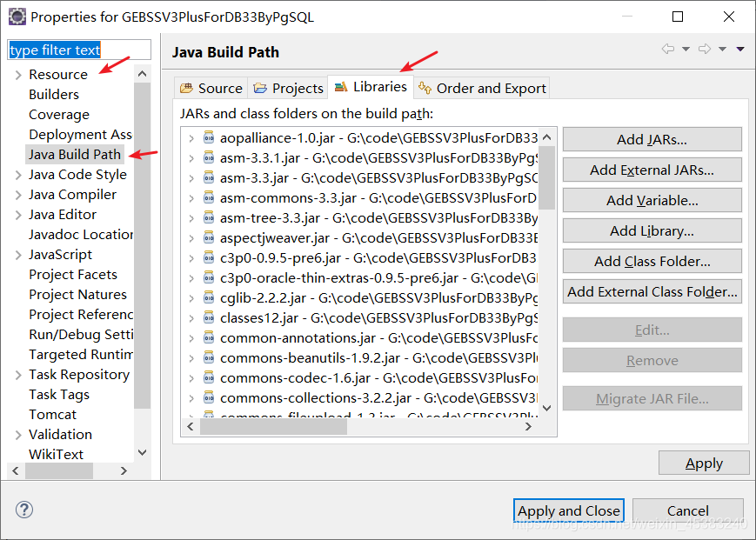
Task: Click the jar icon of asm-commons-3.3.jar
Action: (x=209, y=197)
